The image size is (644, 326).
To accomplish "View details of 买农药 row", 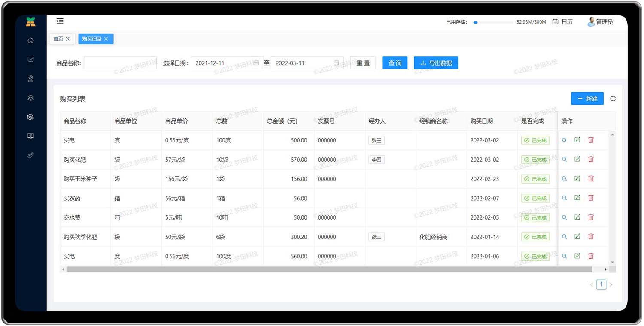I will (564, 198).
